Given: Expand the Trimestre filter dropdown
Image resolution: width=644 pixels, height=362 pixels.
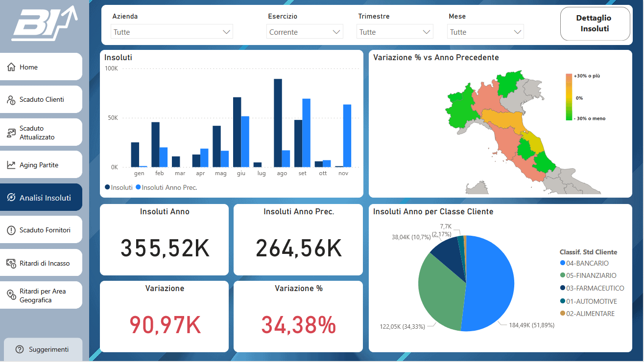Looking at the screenshot, I should click(x=395, y=32).
